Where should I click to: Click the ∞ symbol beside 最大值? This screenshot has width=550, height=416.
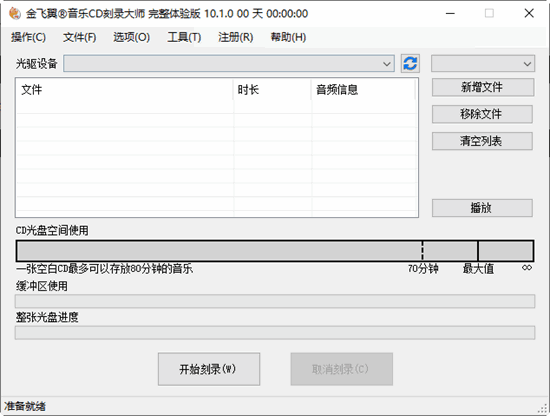526,268
